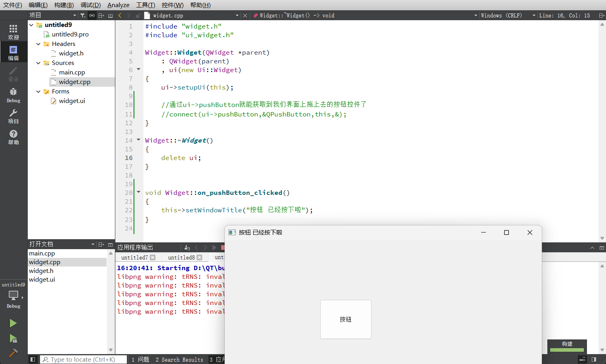Open the 1 问题 issues pane
Screen dimensions: 606x364
click(x=140, y=359)
